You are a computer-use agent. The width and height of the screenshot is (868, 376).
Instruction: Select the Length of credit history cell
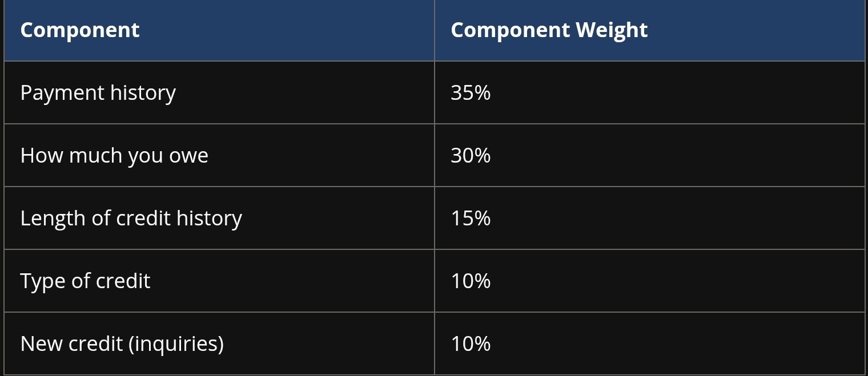coord(131,218)
